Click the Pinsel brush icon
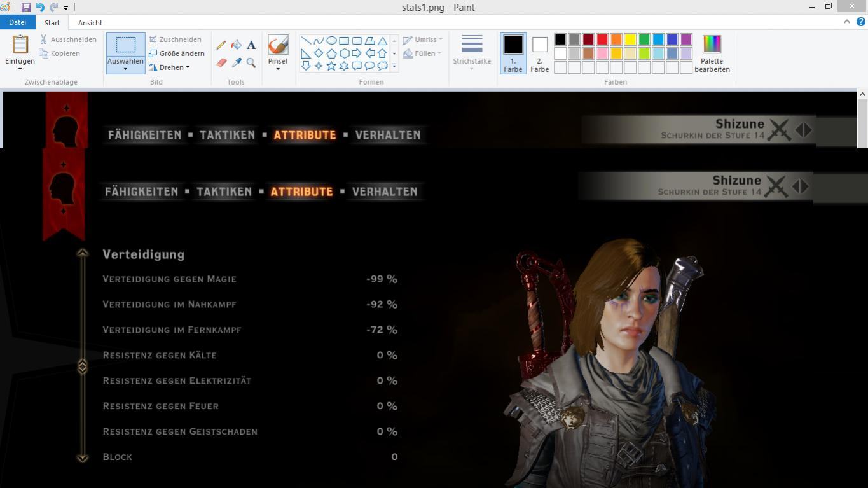The height and width of the screenshot is (488, 868). tap(278, 45)
